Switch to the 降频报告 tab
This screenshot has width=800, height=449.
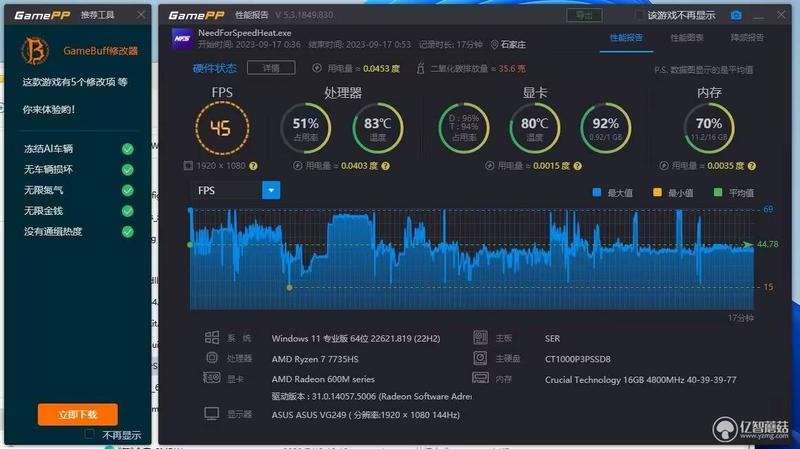(747, 38)
